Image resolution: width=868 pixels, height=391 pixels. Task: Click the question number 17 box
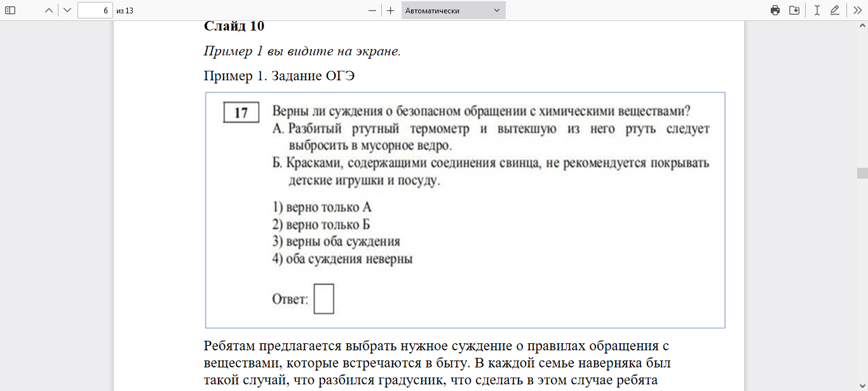click(x=241, y=113)
